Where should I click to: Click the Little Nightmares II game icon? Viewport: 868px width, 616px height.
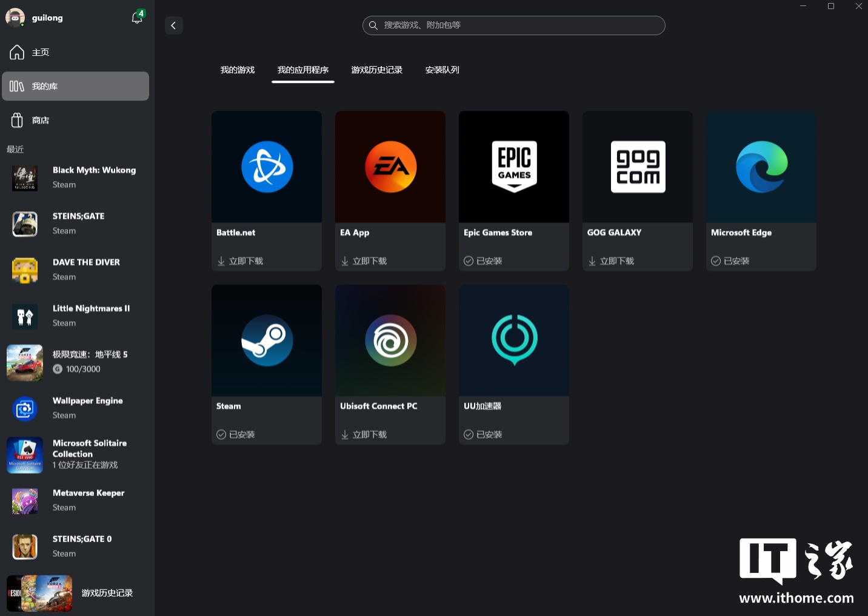click(x=25, y=316)
